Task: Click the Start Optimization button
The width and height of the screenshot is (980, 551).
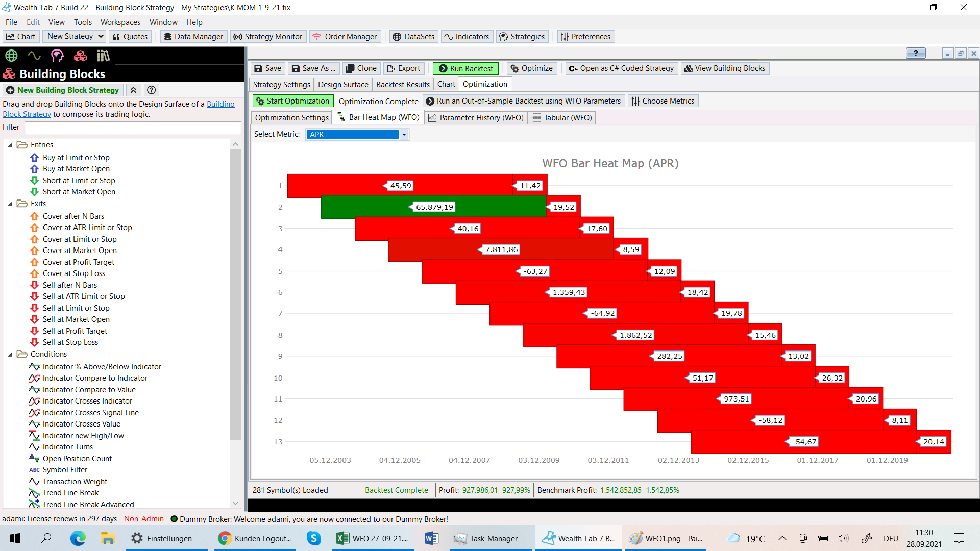Action: (293, 101)
